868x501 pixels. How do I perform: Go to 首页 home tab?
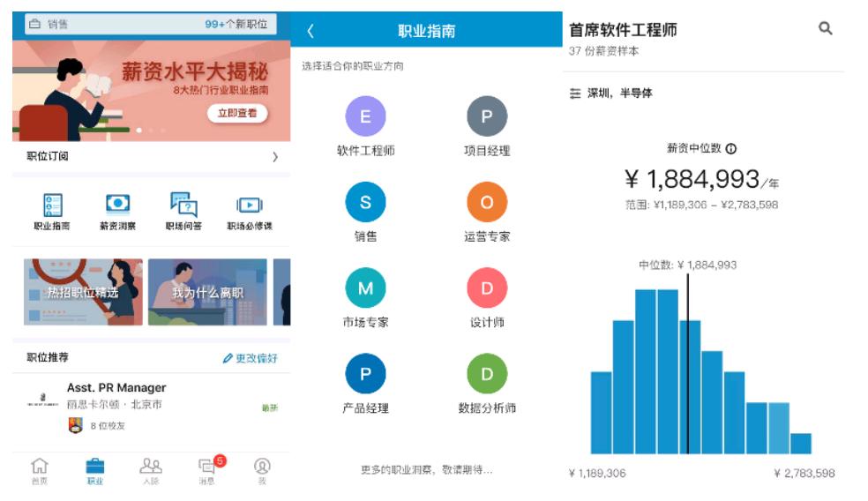40,471
